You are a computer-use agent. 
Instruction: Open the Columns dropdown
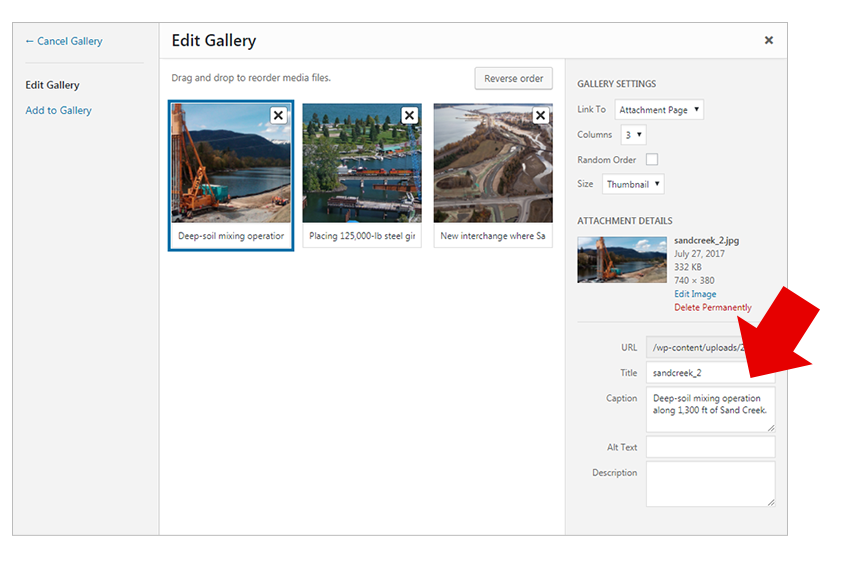[633, 134]
